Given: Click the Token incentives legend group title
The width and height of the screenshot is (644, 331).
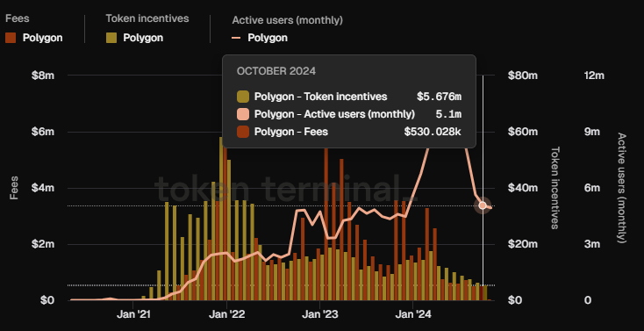Looking at the screenshot, I should (x=147, y=18).
